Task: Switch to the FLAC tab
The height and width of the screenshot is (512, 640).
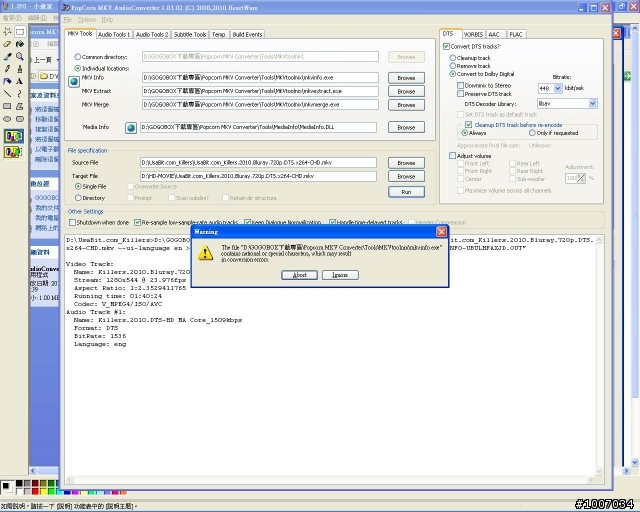Action: (516, 34)
